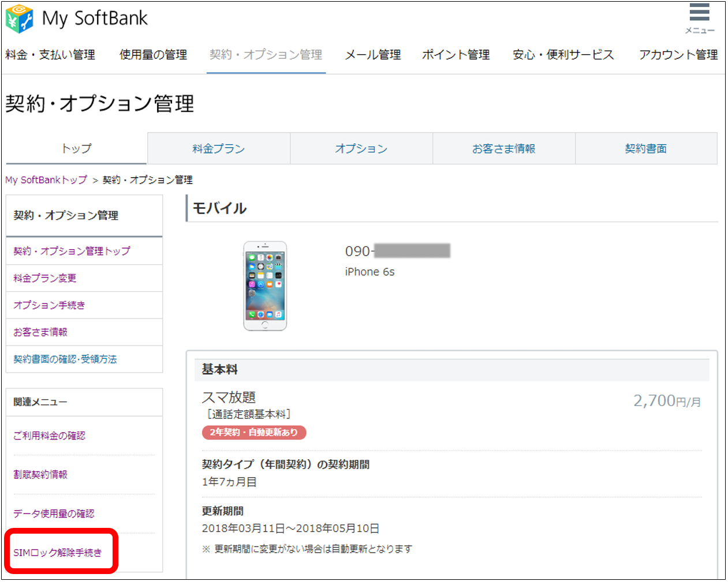Switch to the オプション tab
728x585 pixels.
point(361,148)
